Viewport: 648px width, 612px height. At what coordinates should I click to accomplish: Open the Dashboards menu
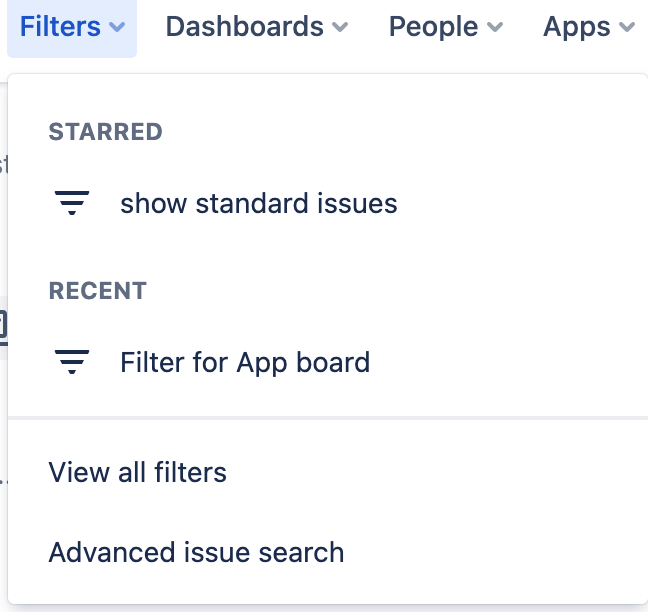[x=245, y=27]
